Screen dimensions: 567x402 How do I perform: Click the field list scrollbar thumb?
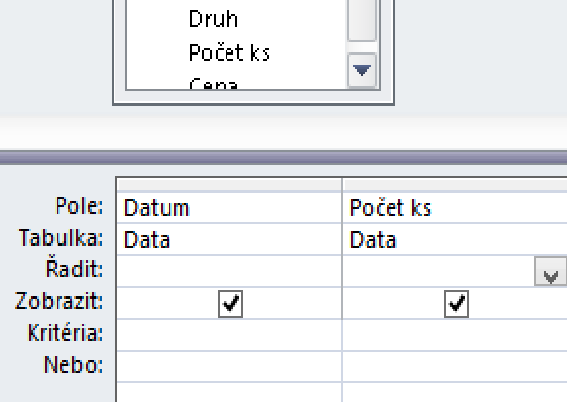[x=362, y=20]
